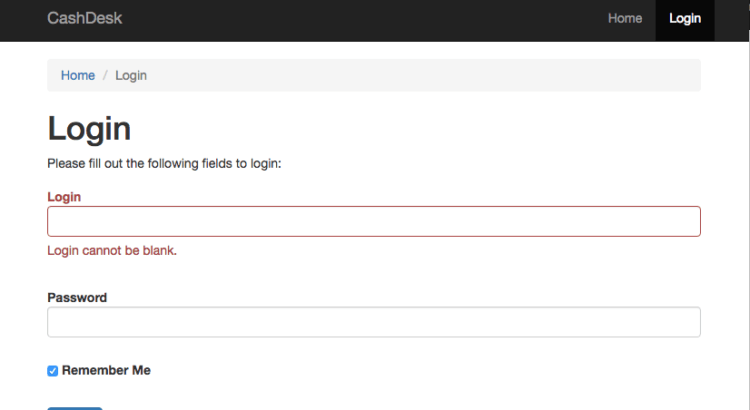Go to Home via the breadcrumb
The width and height of the screenshot is (750, 410).
point(78,75)
